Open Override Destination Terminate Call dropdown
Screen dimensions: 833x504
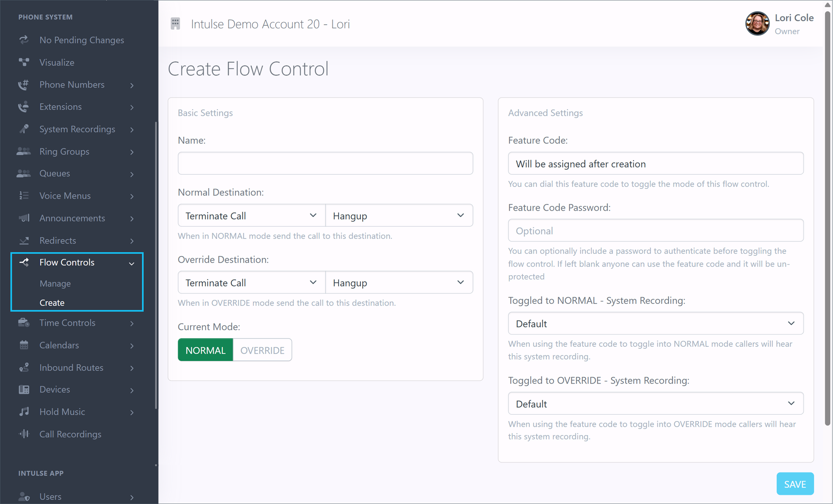point(251,283)
